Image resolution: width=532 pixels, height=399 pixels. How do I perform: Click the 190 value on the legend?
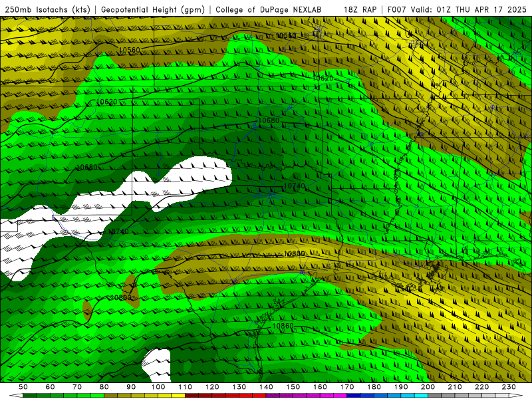click(401, 387)
